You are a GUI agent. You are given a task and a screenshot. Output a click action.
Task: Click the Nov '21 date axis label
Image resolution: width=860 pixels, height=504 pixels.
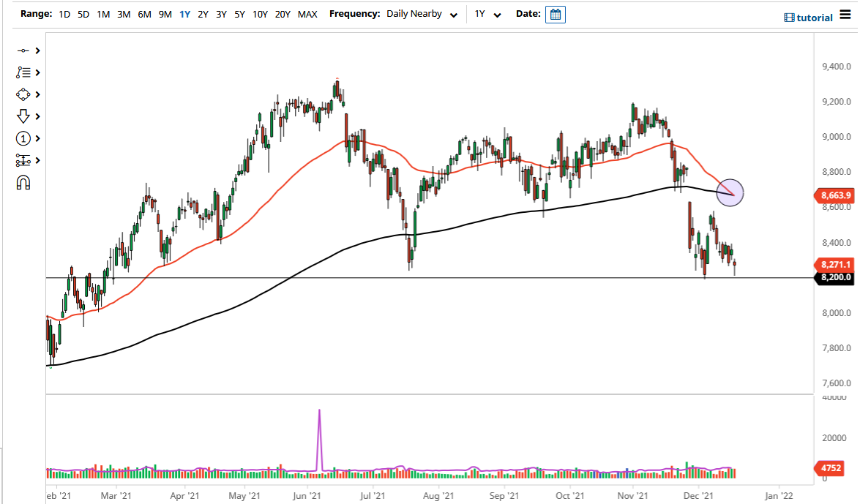(x=632, y=496)
